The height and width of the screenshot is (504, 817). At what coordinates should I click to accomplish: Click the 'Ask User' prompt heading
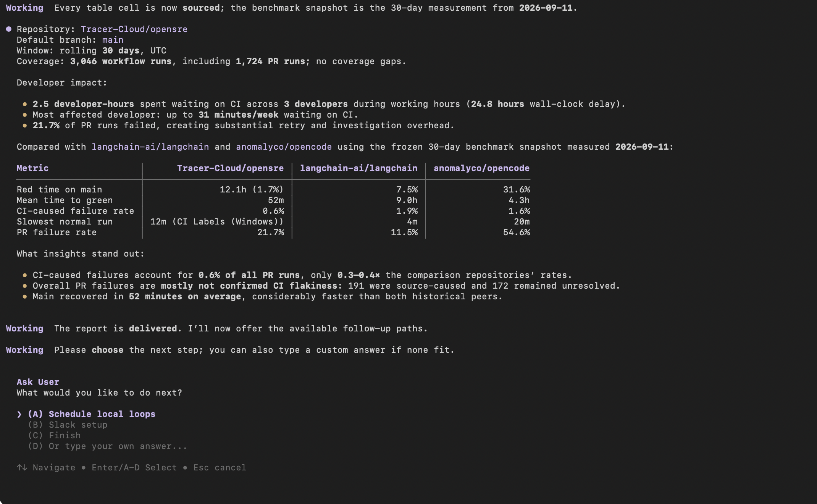tap(38, 382)
